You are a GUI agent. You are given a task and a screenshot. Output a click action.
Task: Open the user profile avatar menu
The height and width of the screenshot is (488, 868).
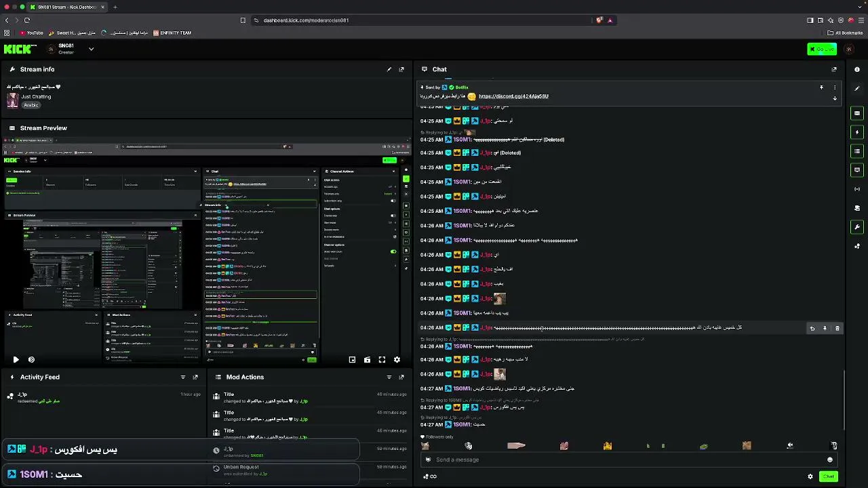point(849,49)
